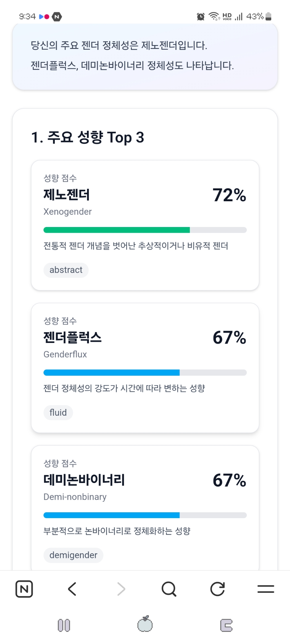The width and height of the screenshot is (290, 644).
Task: Click the Demi-nonbinary score progress bar
Action: [111, 515]
